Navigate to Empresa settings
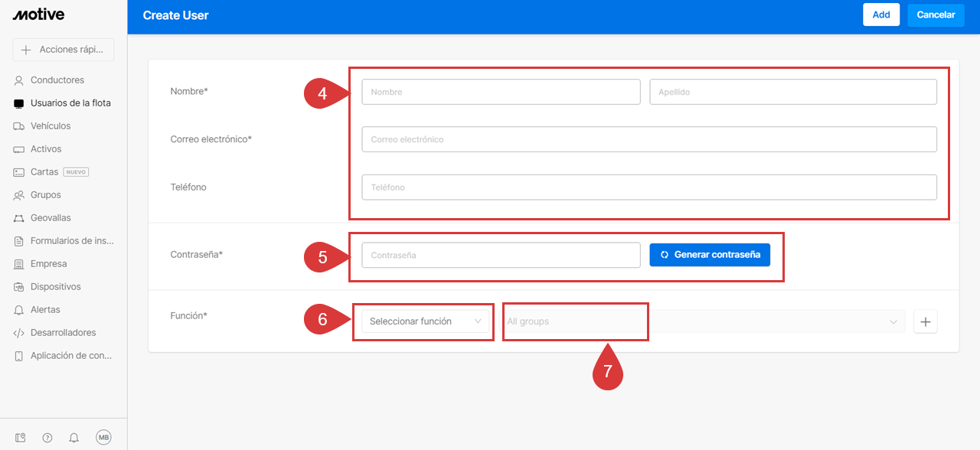The image size is (980, 450). pyautogui.click(x=49, y=264)
